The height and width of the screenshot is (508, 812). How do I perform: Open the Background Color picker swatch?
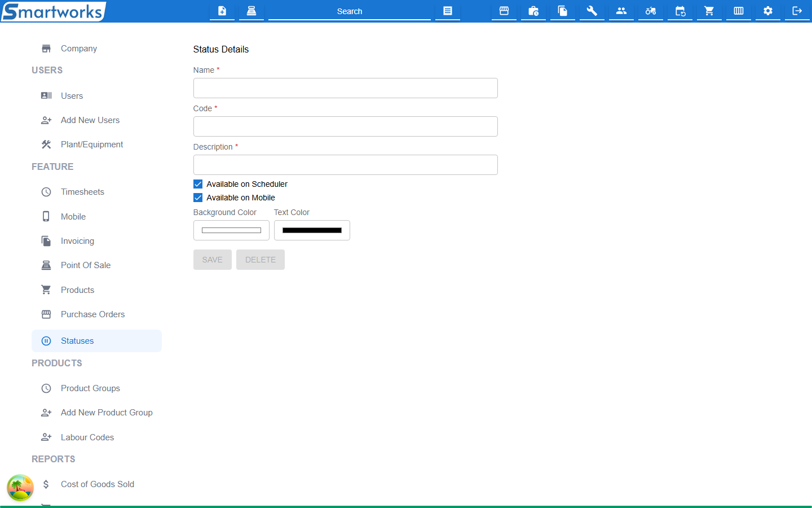point(231,230)
